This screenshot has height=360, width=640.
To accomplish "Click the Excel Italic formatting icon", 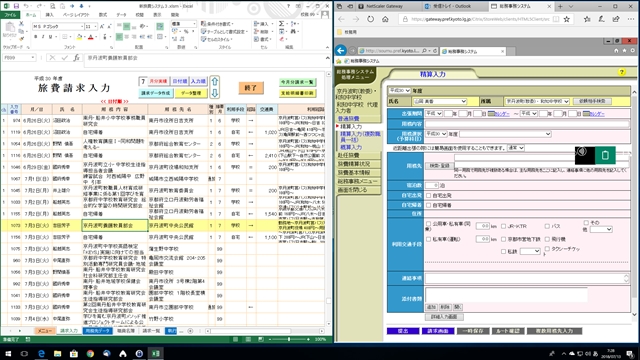I will 43,37.
